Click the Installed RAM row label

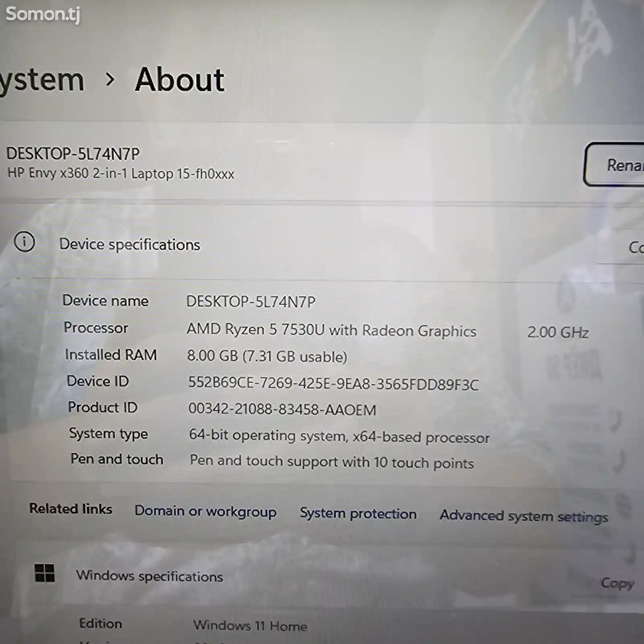pos(111,355)
